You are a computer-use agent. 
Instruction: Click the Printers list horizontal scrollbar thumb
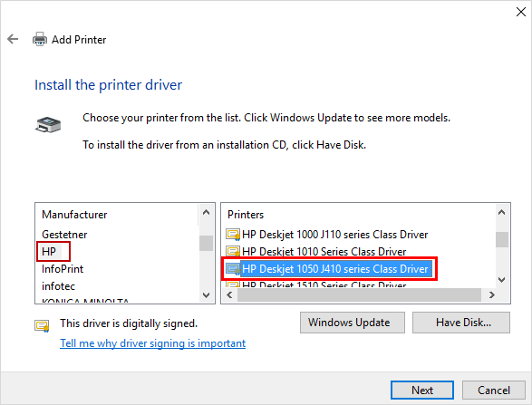pos(359,294)
